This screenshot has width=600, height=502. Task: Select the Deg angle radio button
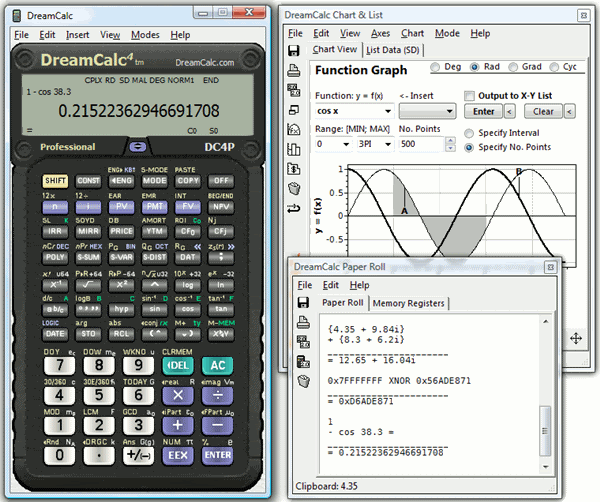click(435, 67)
